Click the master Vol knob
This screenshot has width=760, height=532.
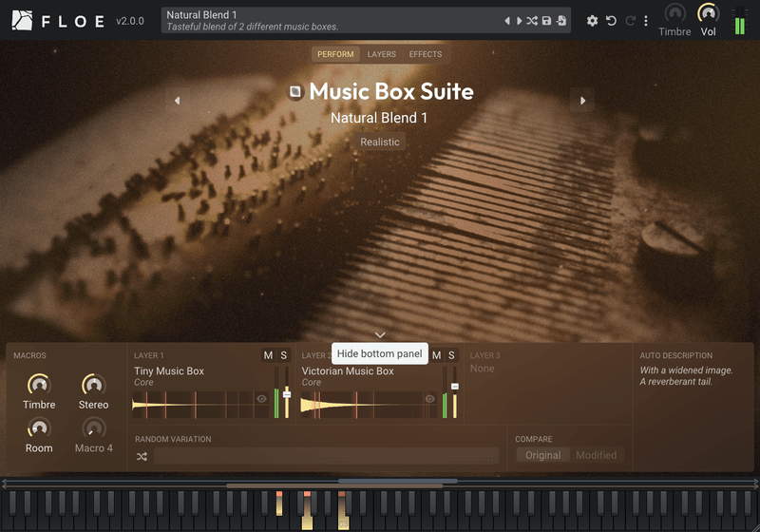coord(708,13)
